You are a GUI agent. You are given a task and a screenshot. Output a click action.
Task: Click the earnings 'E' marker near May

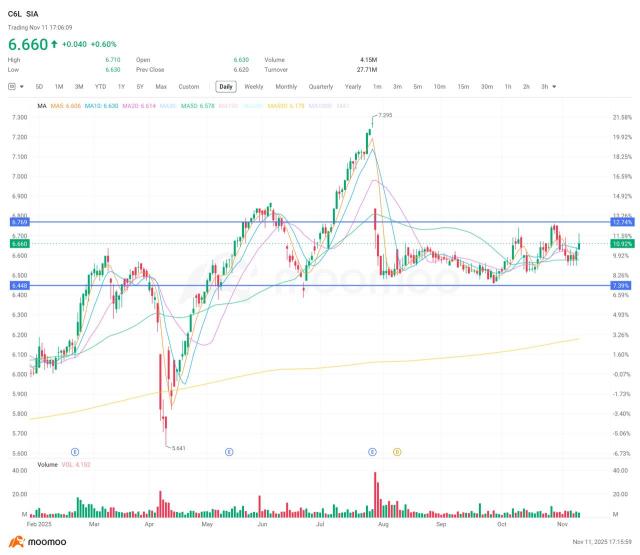pyautogui.click(x=229, y=452)
